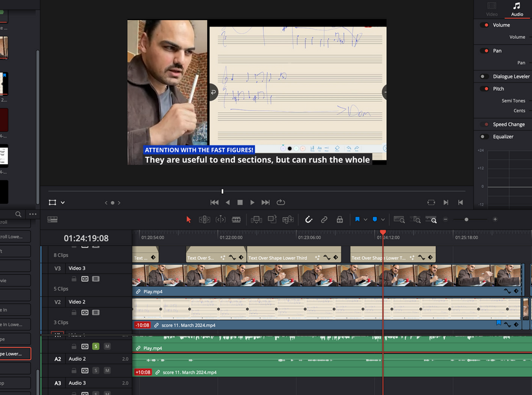Click the Linked Selection chain icon

tap(324, 220)
